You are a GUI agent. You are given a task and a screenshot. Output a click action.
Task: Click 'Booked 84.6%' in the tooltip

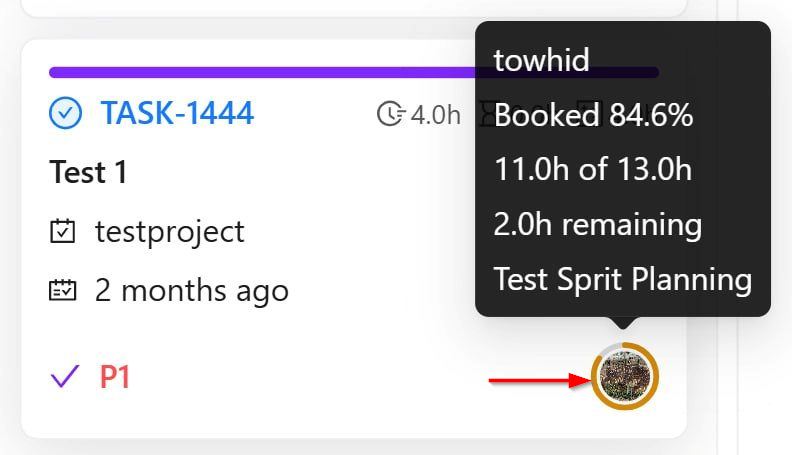(593, 115)
